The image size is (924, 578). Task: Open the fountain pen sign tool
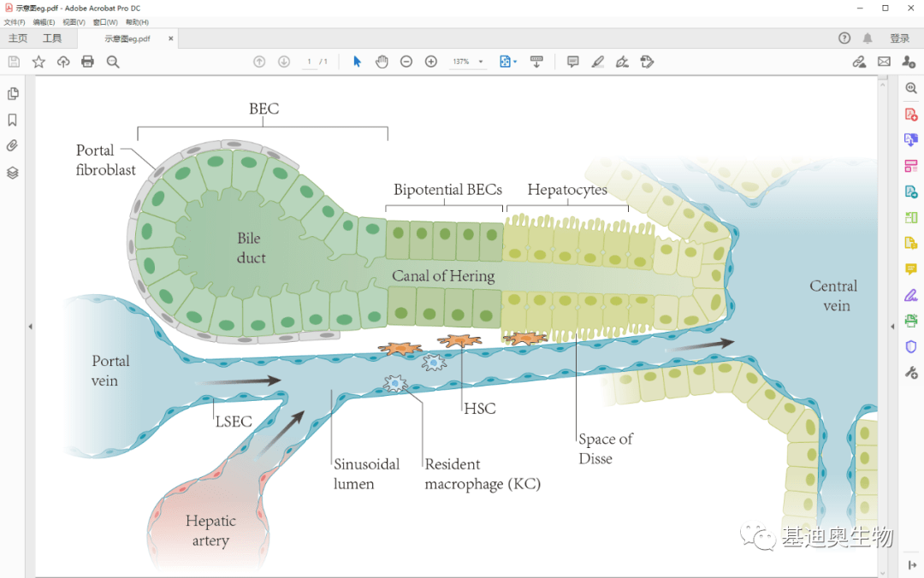click(622, 62)
